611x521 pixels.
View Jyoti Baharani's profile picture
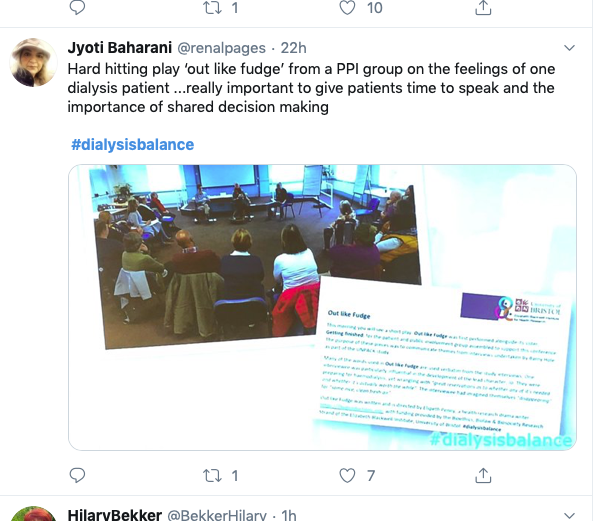click(33, 62)
